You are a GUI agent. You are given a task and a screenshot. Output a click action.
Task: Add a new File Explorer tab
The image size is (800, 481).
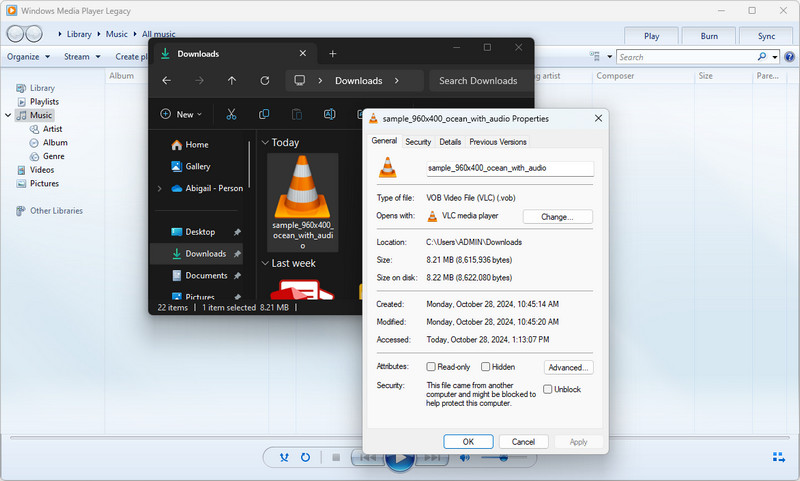[x=333, y=54]
